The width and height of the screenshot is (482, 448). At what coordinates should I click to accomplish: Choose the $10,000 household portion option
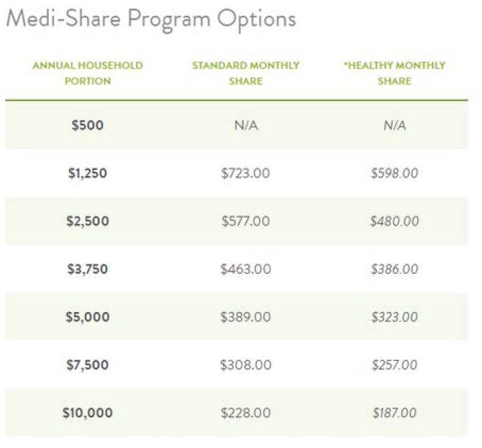coord(88,413)
